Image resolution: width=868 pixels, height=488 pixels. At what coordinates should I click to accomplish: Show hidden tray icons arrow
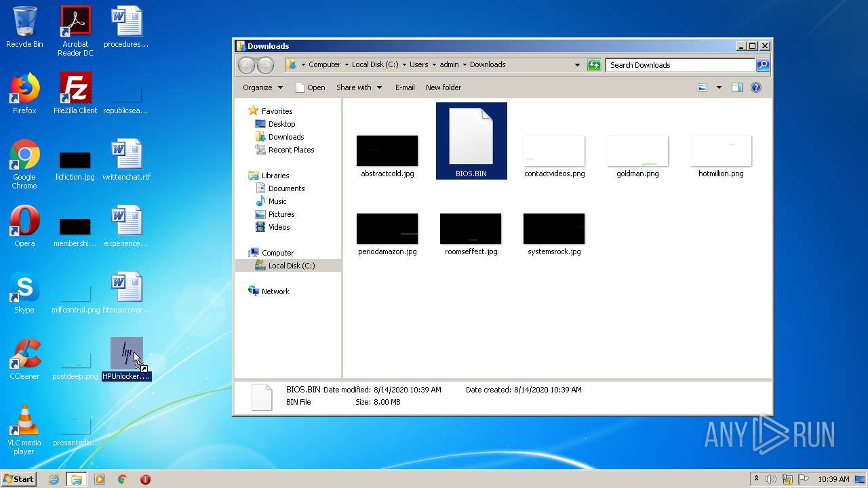756,479
